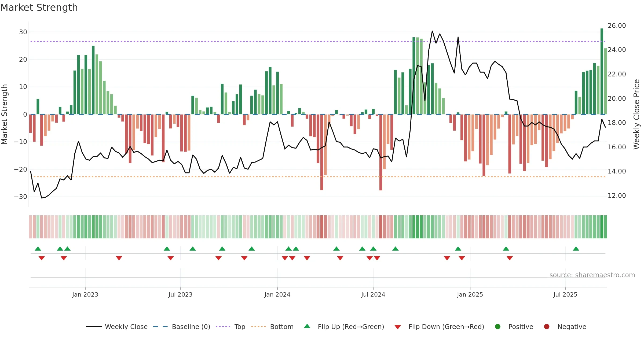Toggle the purple dotted Top legend entry

click(230, 327)
